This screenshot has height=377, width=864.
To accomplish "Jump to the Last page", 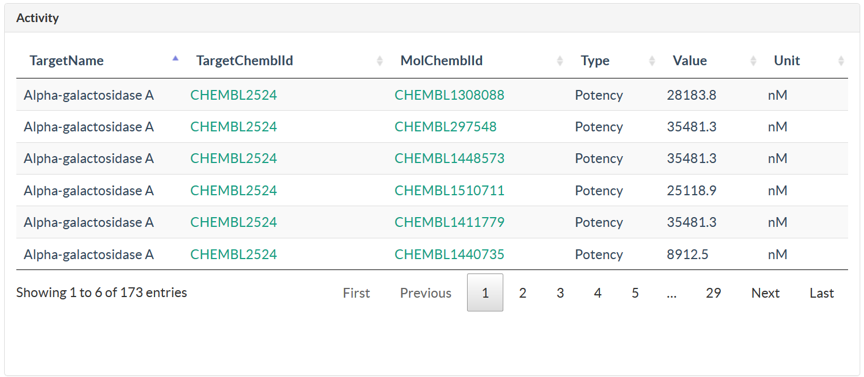I will coord(822,293).
